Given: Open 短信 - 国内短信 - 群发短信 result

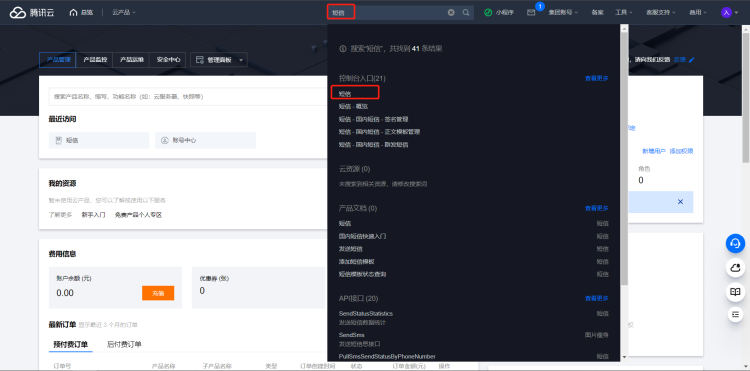Looking at the screenshot, I should click(x=373, y=144).
